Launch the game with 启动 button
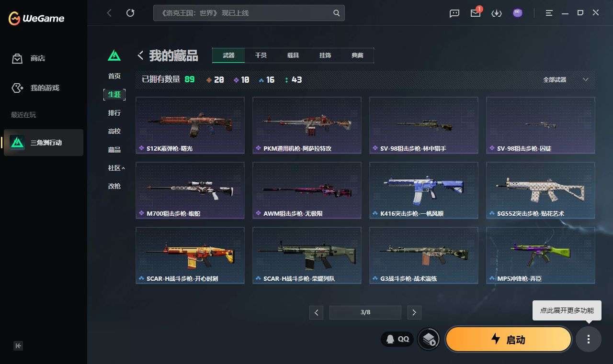613x364 pixels. pyautogui.click(x=509, y=339)
